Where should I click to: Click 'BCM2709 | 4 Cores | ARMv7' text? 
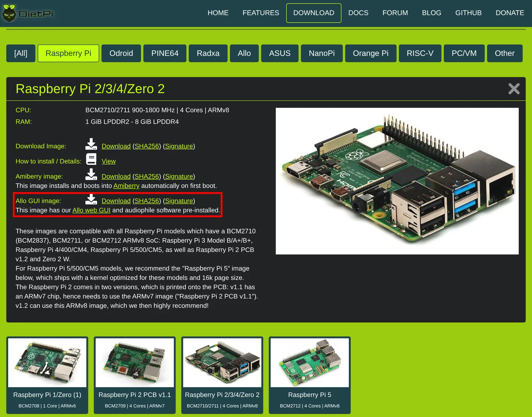coord(135,406)
